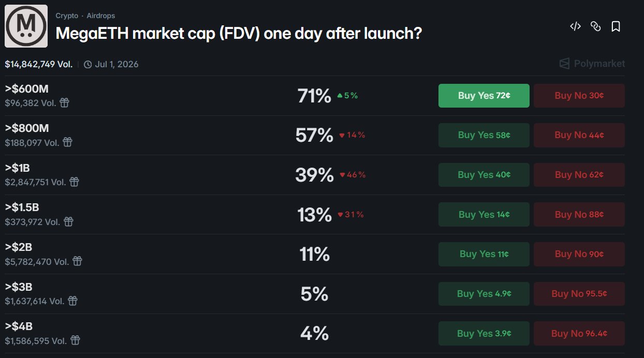Buy No at 95.5¢ for >$3B
644x358 pixels.
coord(579,294)
